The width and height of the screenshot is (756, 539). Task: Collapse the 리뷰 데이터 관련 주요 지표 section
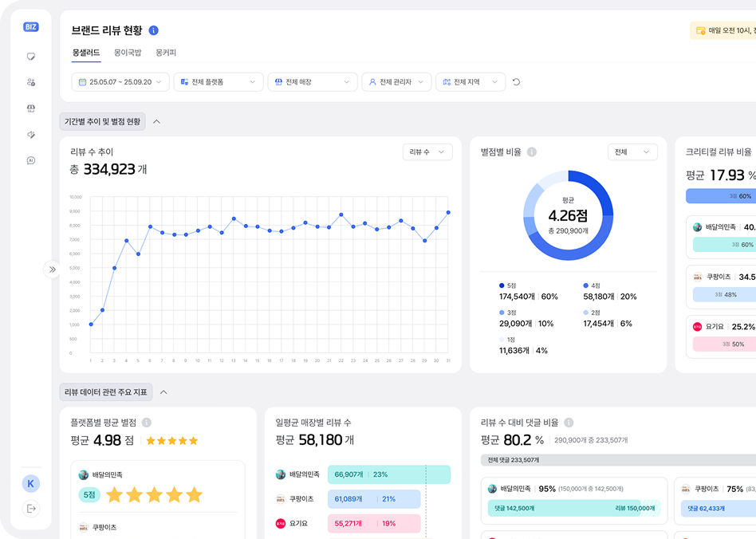coord(164,391)
